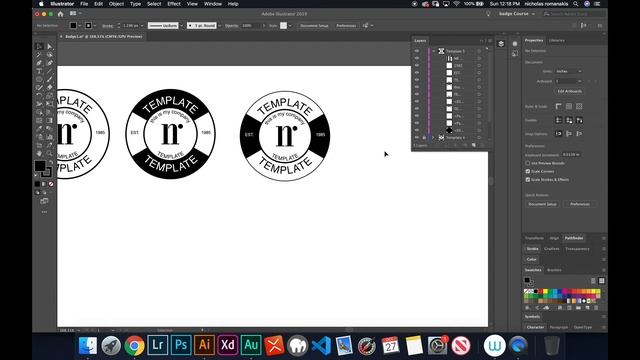
Task: Click the first Snap Options icon
Action: tap(559, 133)
